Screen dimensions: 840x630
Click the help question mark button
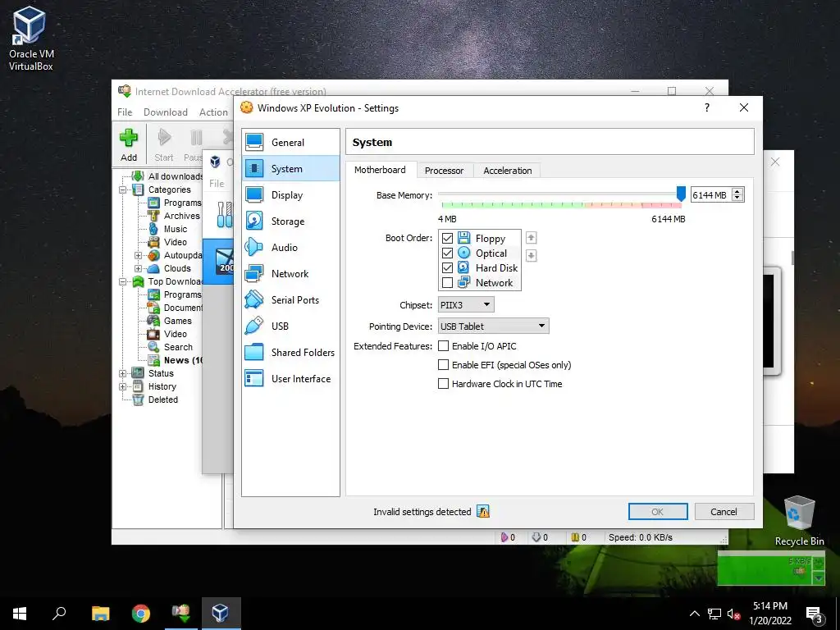707,107
